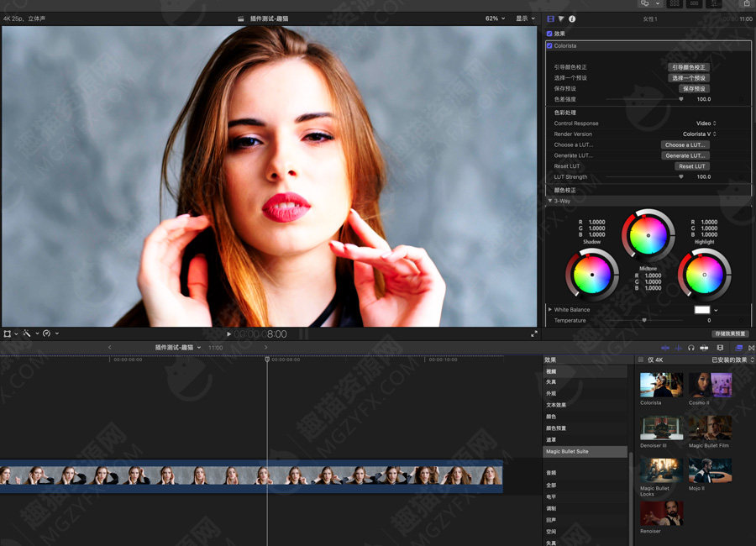Viewport: 756px width, 546px height.
Task: Toggle the browser layout grid icon
Action: [x=674, y=3]
